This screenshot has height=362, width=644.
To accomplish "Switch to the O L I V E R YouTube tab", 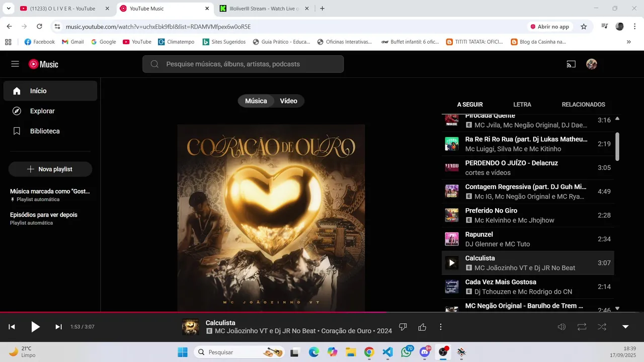I will tap(64, 9).
